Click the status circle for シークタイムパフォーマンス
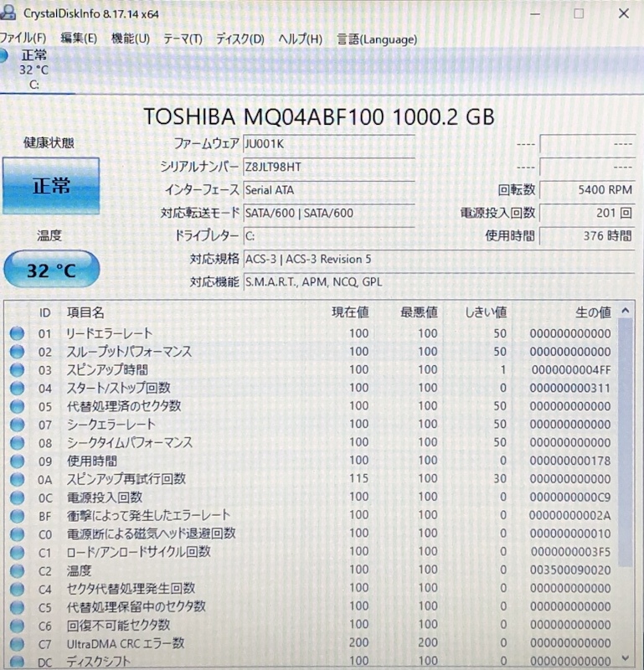 17,443
